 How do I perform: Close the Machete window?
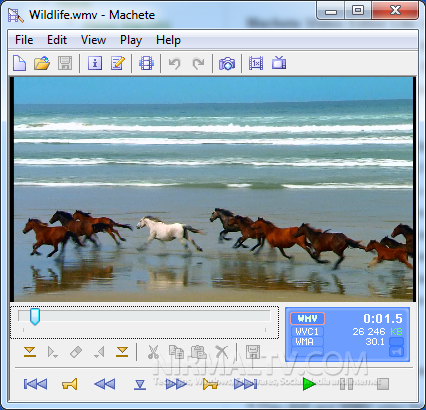(x=395, y=11)
